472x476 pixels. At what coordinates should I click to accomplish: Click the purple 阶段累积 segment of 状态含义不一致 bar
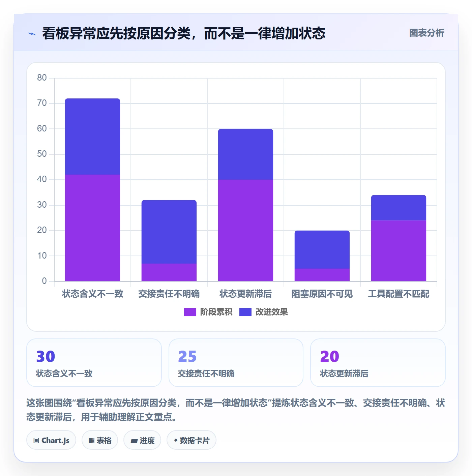92,228
